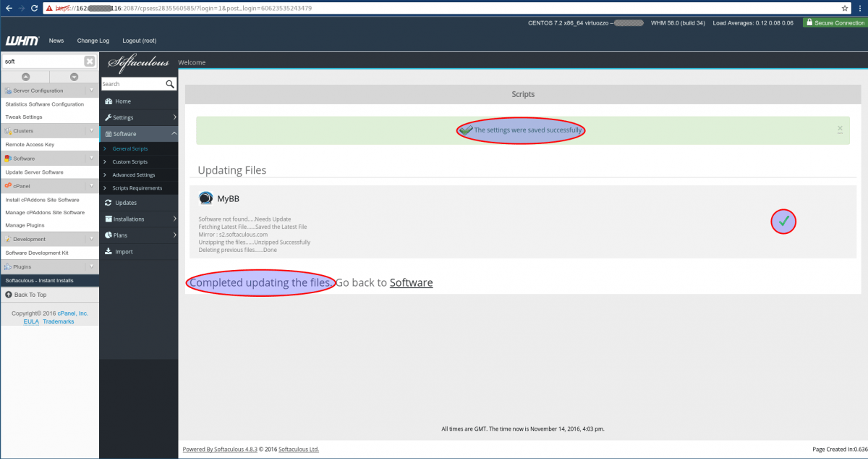Click inside the WHM sidebar search field

[x=43, y=61]
